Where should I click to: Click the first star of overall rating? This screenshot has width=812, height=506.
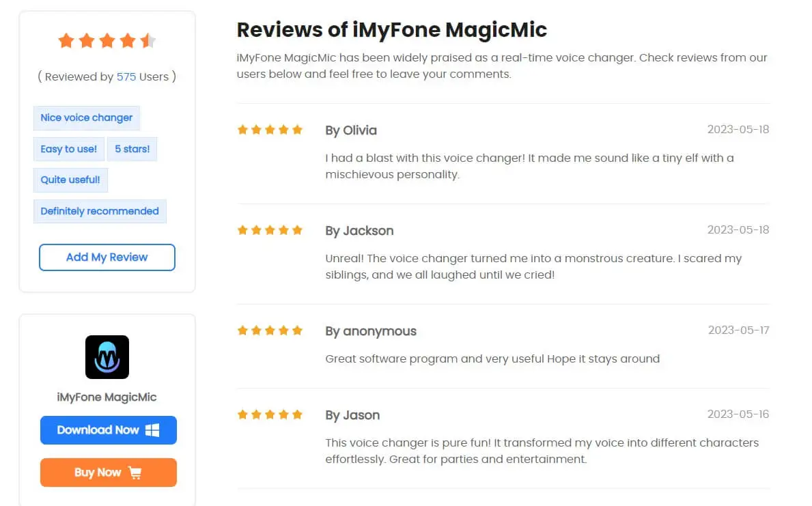[66, 40]
